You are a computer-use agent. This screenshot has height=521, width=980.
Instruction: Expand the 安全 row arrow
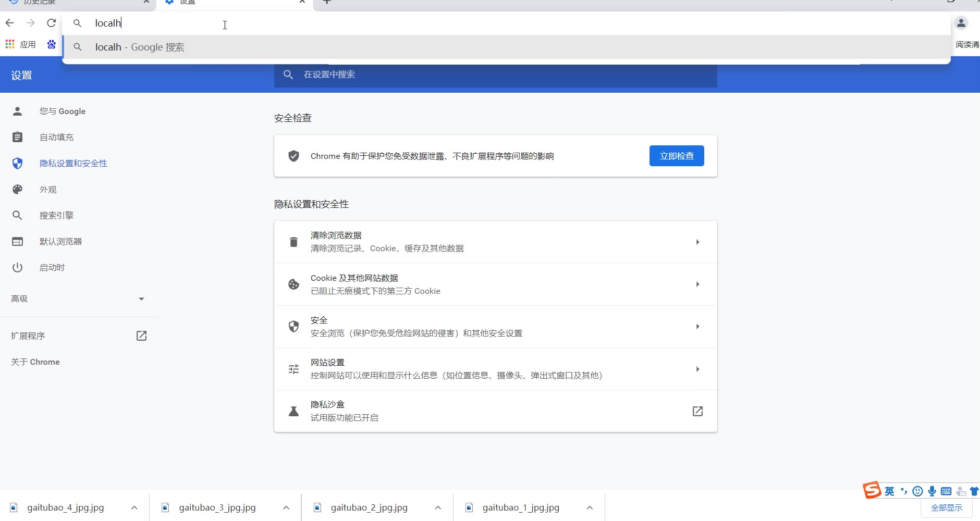click(697, 326)
